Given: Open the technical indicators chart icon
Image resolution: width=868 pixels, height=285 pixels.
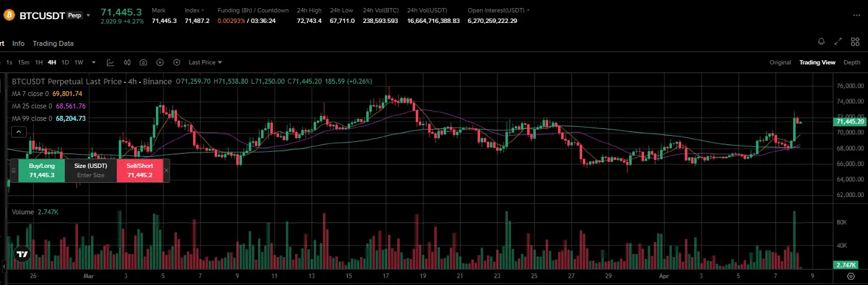Looking at the screenshot, I should click(x=110, y=63).
